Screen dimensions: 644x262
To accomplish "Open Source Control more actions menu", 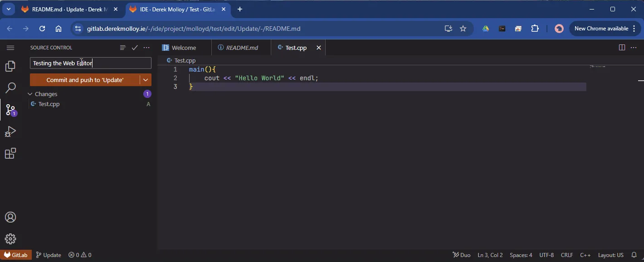I will click(x=146, y=48).
